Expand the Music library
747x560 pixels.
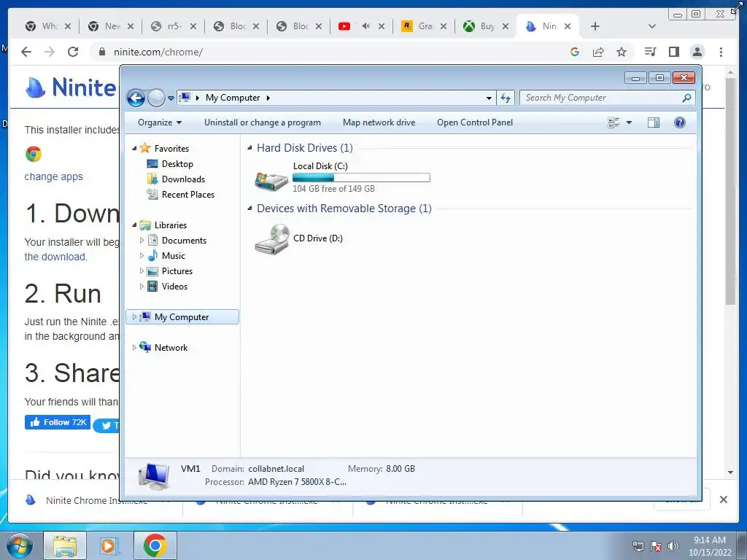[x=142, y=256]
